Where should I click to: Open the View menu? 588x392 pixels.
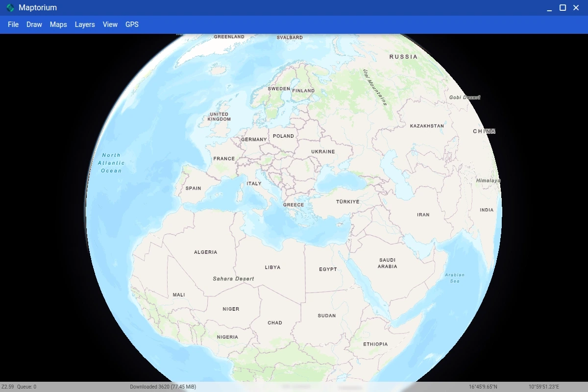coord(110,24)
